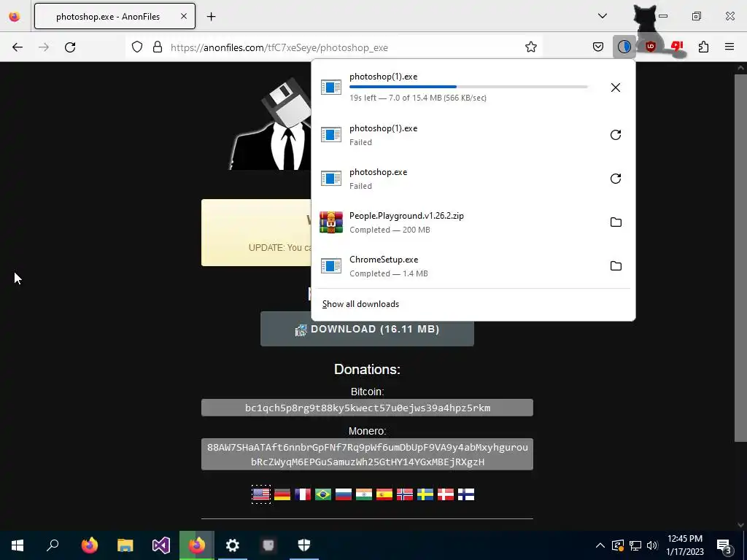This screenshot has width=747, height=560.
Task: Close the photoshop.exe - AnonFiles tab
Action: 184,17
